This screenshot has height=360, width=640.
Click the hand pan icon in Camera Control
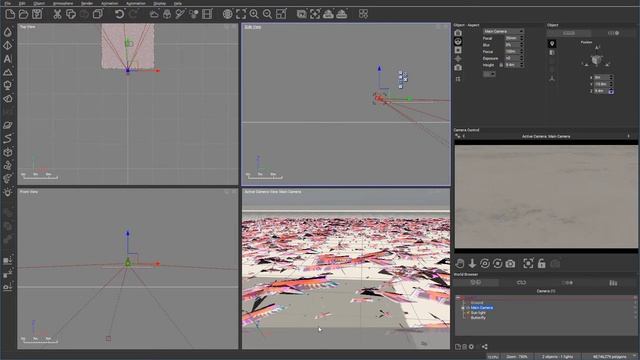[x=460, y=264]
